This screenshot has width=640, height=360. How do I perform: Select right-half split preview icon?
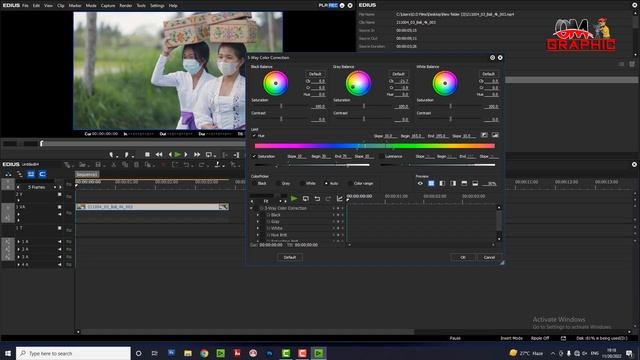point(453,183)
